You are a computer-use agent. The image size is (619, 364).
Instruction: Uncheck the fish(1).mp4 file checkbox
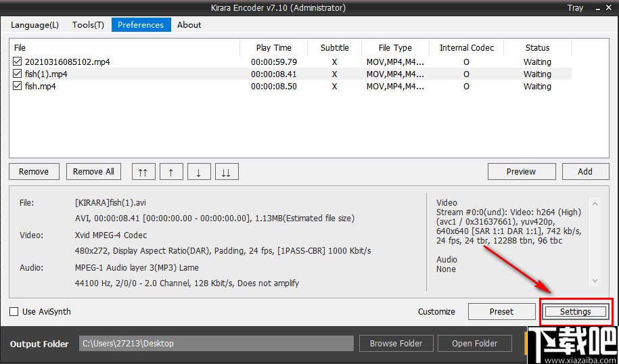[17, 74]
